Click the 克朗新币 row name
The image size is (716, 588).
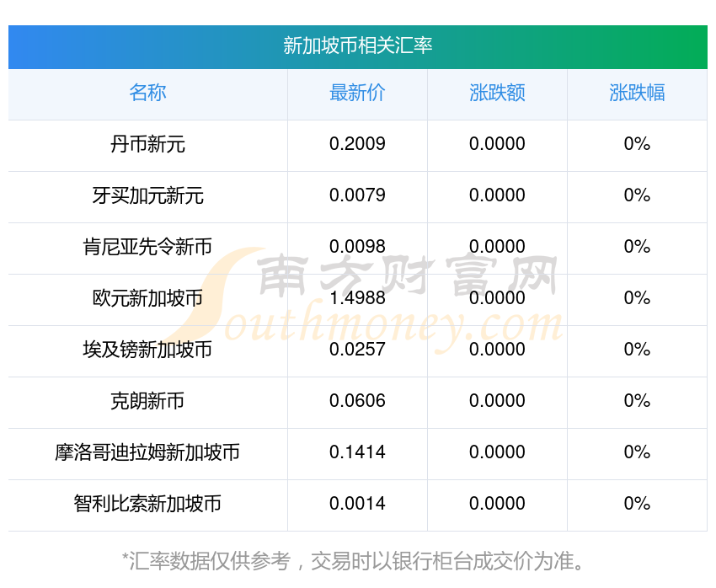point(147,401)
